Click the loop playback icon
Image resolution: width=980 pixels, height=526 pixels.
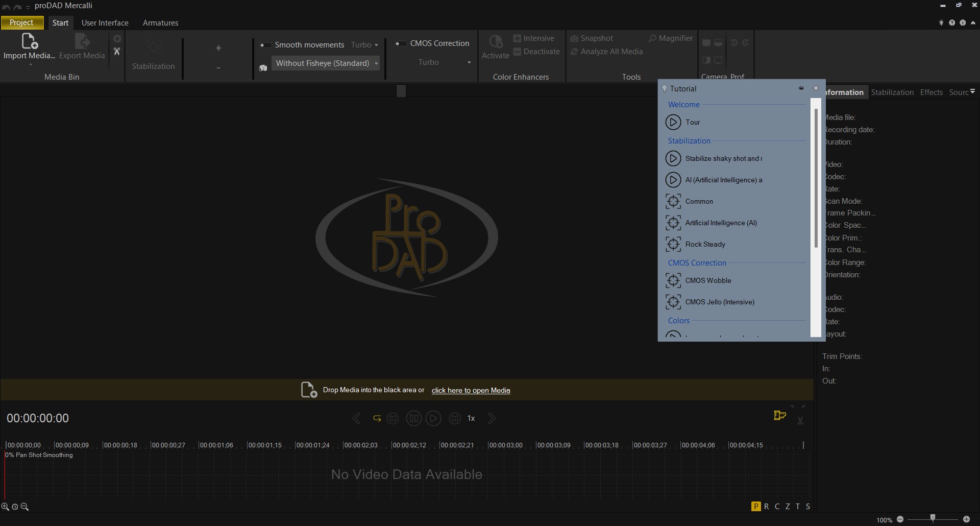click(x=377, y=419)
